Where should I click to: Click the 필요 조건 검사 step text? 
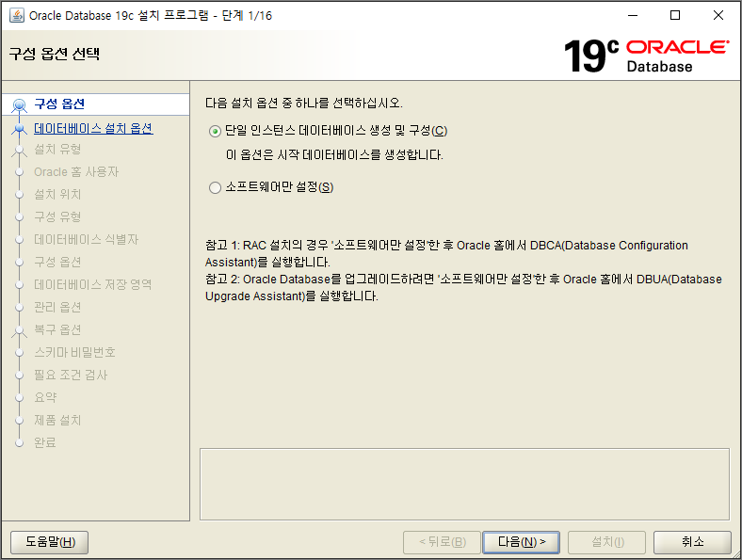71,375
